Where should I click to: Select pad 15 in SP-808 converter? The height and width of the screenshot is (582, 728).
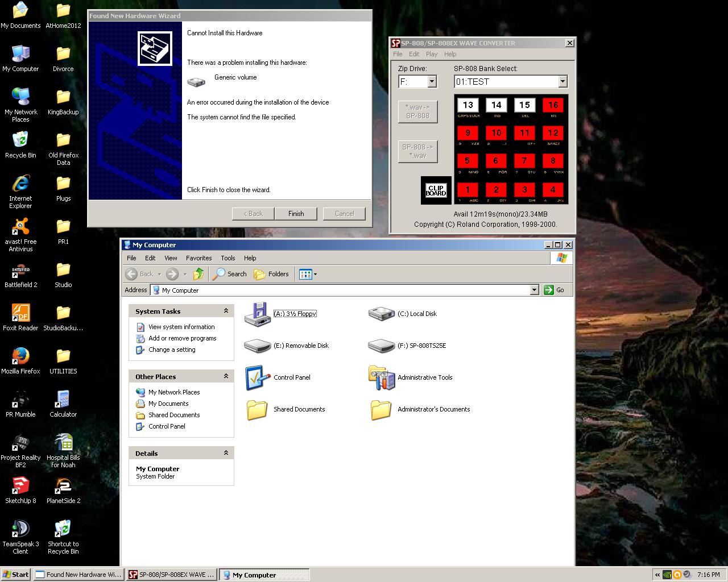(524, 105)
